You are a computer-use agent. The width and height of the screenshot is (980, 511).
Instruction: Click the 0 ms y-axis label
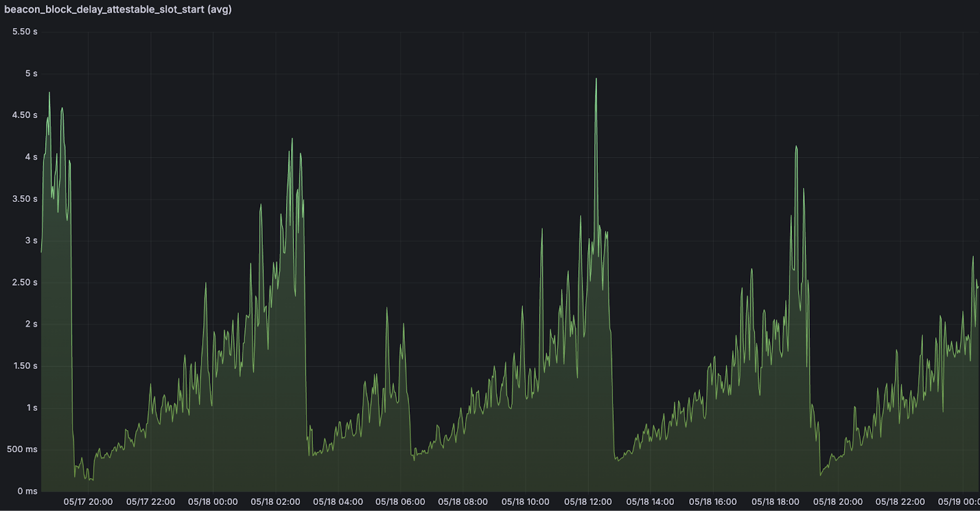coord(27,491)
